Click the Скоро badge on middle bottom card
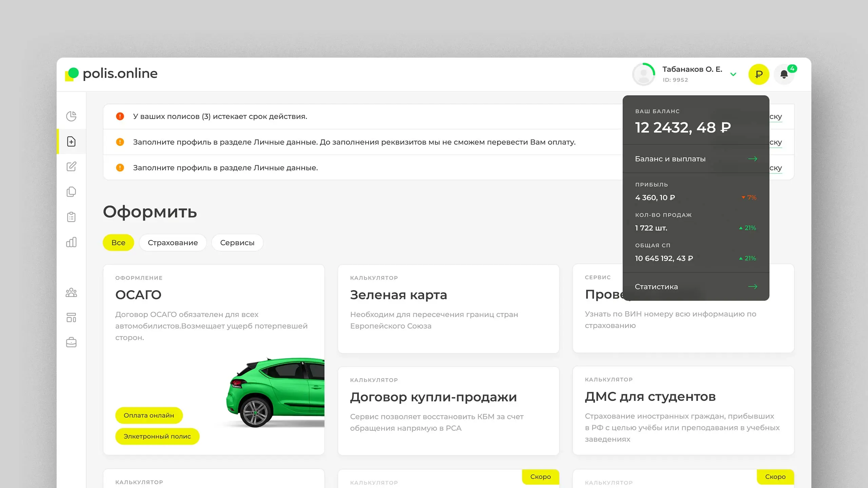Image resolution: width=868 pixels, height=488 pixels. (540, 477)
